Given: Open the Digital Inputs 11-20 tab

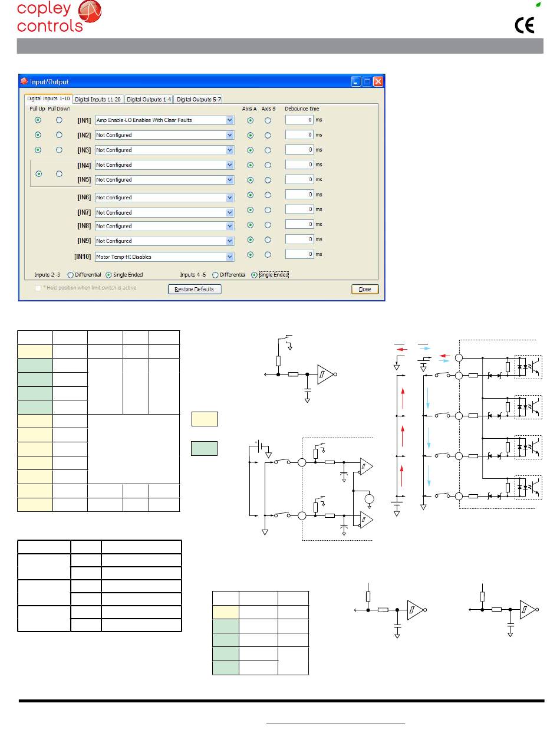Looking at the screenshot, I should 98,99.
